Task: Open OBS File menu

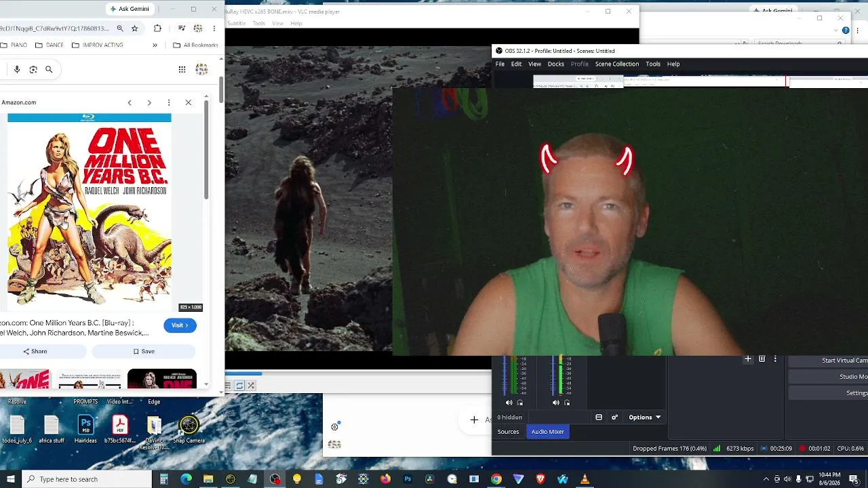Action: pyautogui.click(x=500, y=64)
